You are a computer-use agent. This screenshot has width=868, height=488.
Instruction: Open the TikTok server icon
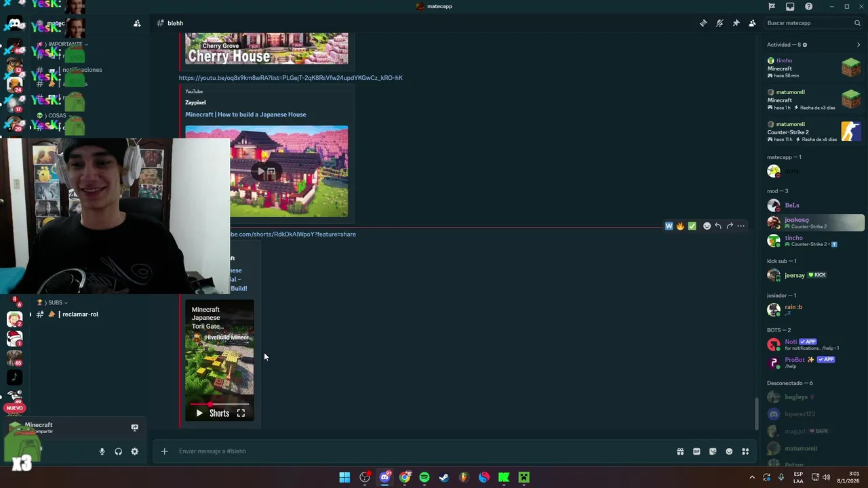14,377
